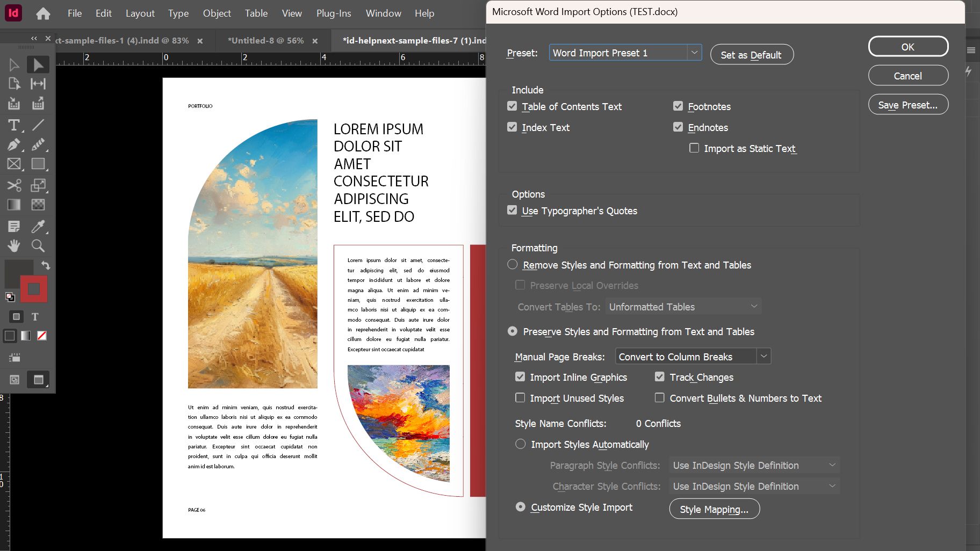Select the Content Collector tool
Viewport: 980px width, 551px height.
coord(14,104)
